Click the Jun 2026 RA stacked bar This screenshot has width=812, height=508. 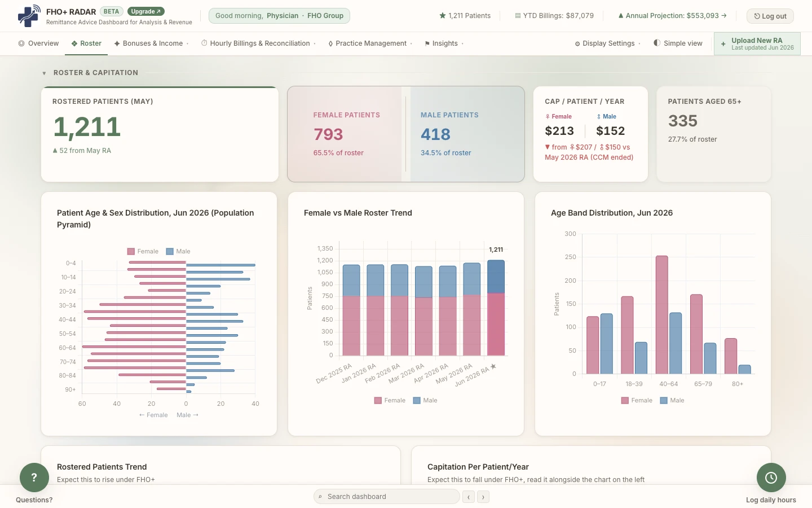(x=496, y=308)
